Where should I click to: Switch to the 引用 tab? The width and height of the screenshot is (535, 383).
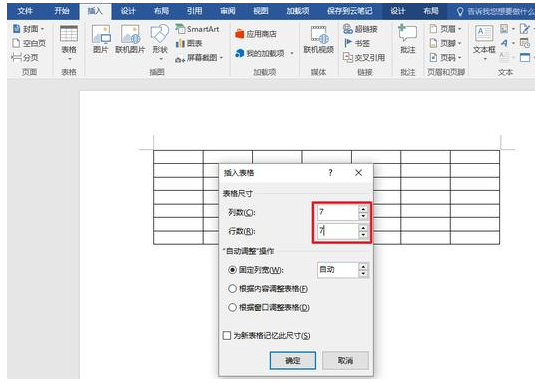194,11
